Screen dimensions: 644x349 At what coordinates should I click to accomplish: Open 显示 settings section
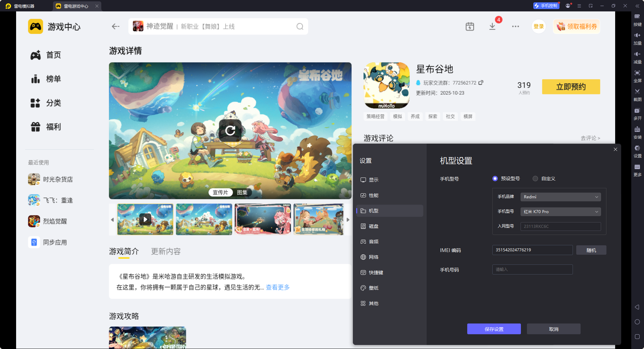[x=390, y=180]
